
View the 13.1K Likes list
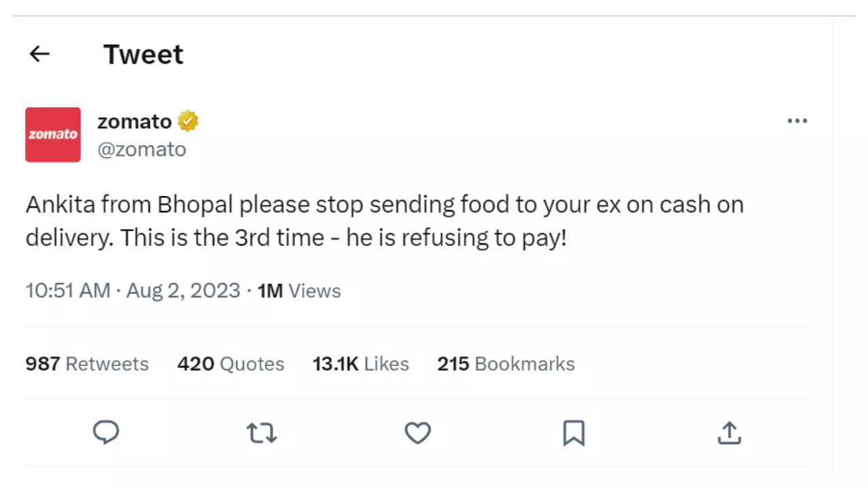click(x=360, y=364)
